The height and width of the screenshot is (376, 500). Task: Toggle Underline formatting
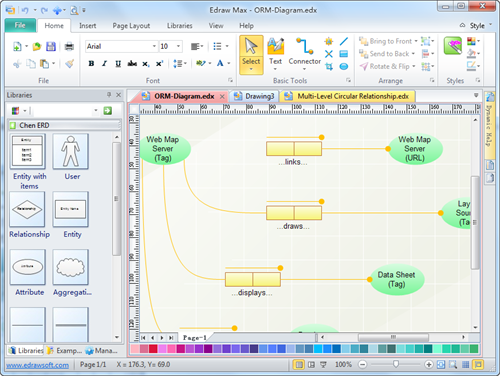tap(118, 63)
